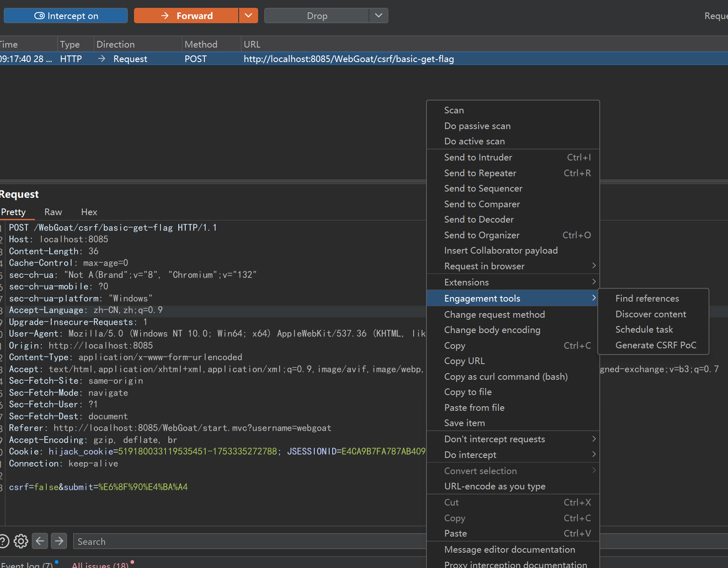Sort by the Type column header

[x=76, y=44]
